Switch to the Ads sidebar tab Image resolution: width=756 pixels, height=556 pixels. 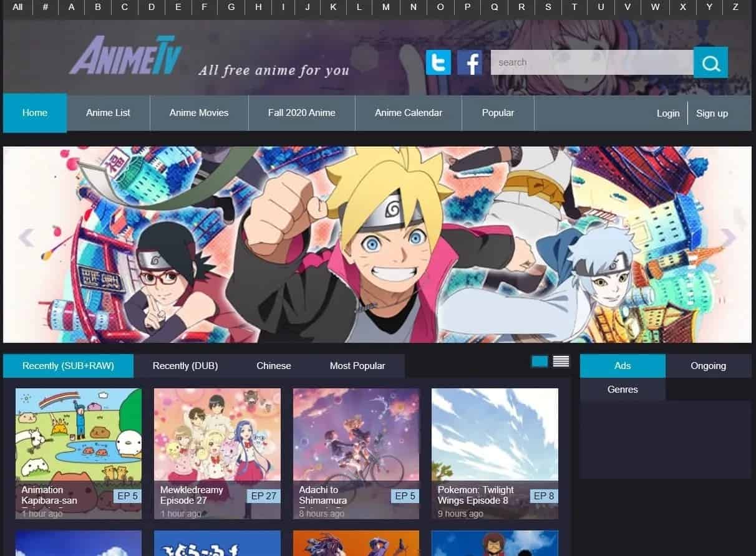[x=623, y=366]
